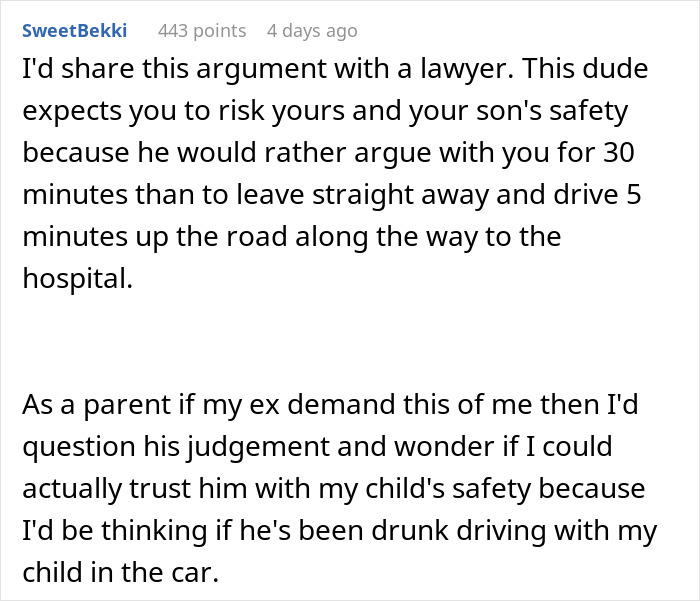Click the line 'minutes up the road along'
This screenshot has width=700, height=601.
[290, 239]
